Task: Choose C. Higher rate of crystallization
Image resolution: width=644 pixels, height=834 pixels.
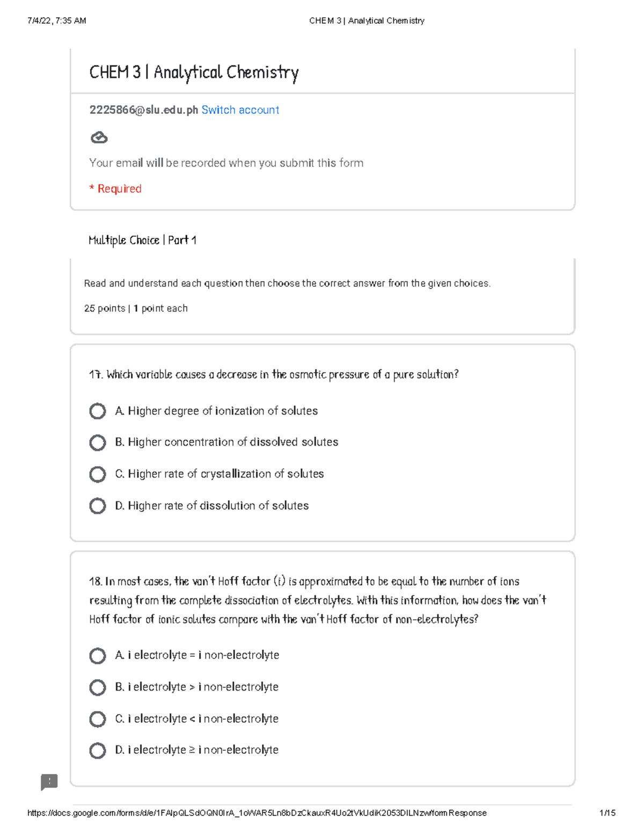Action: pos(98,474)
